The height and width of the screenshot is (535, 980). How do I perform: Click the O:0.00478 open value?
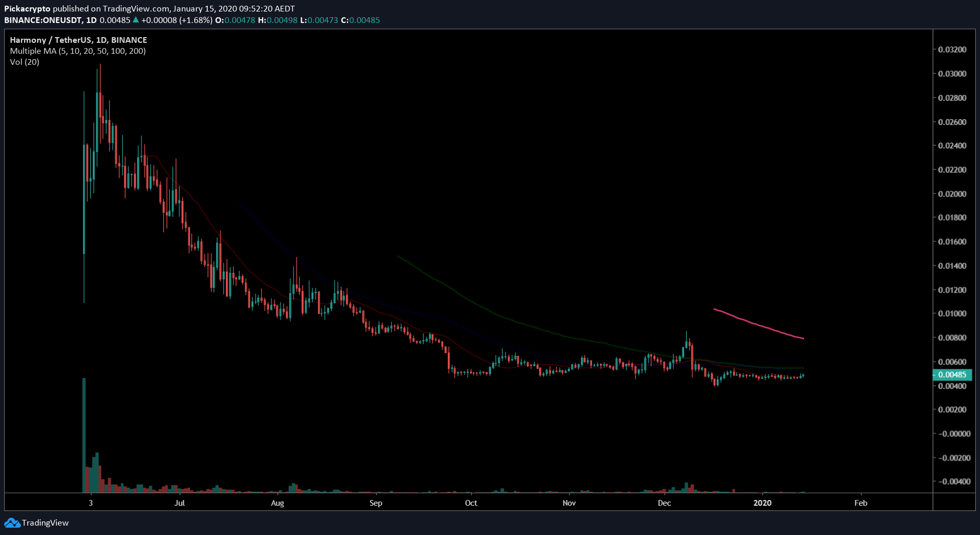(x=235, y=20)
